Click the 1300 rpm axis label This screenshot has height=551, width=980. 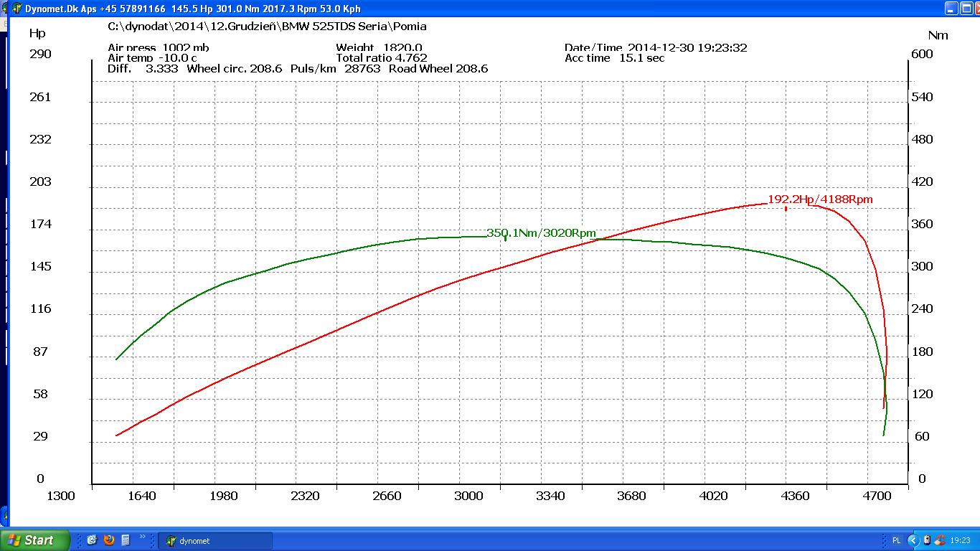click(60, 496)
